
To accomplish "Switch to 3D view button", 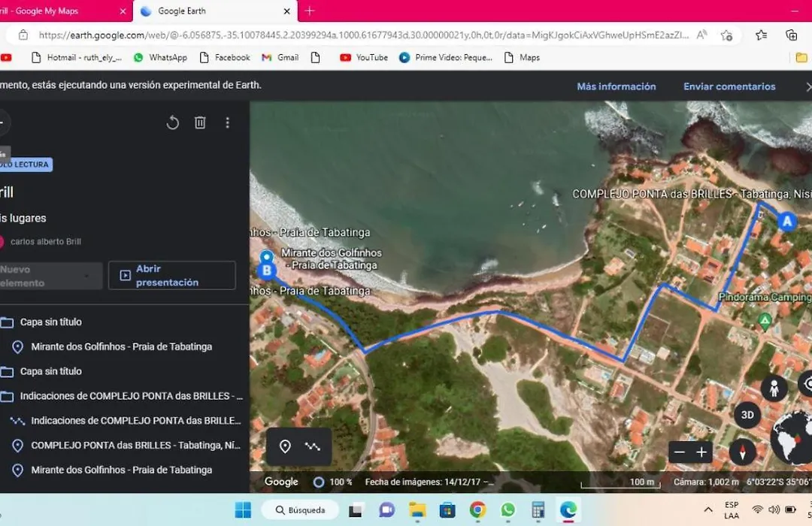I will (x=747, y=415).
